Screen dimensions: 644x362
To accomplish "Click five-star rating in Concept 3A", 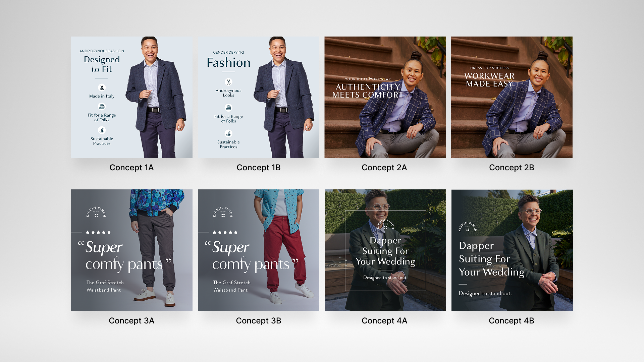I will pos(98,232).
